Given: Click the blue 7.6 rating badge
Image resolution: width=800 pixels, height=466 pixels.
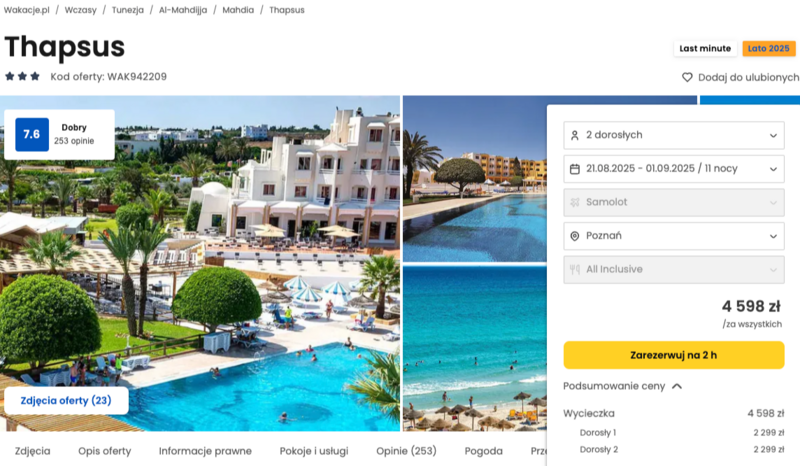Looking at the screenshot, I should [32, 134].
